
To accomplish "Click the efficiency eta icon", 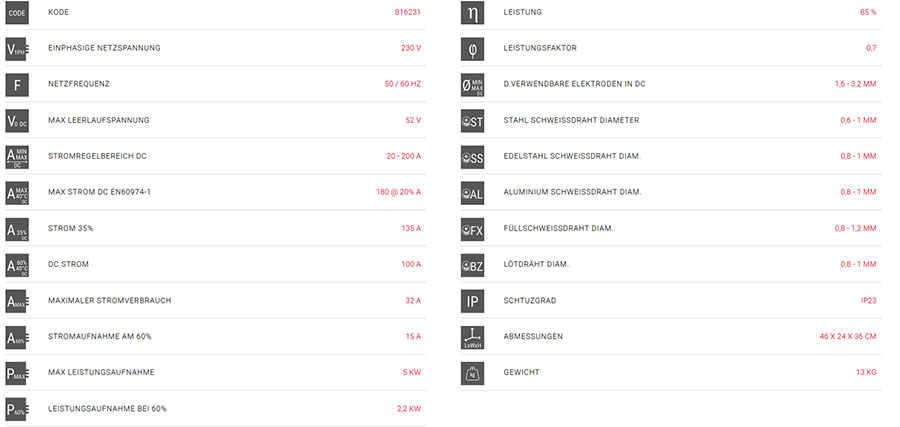I will 472,13.
